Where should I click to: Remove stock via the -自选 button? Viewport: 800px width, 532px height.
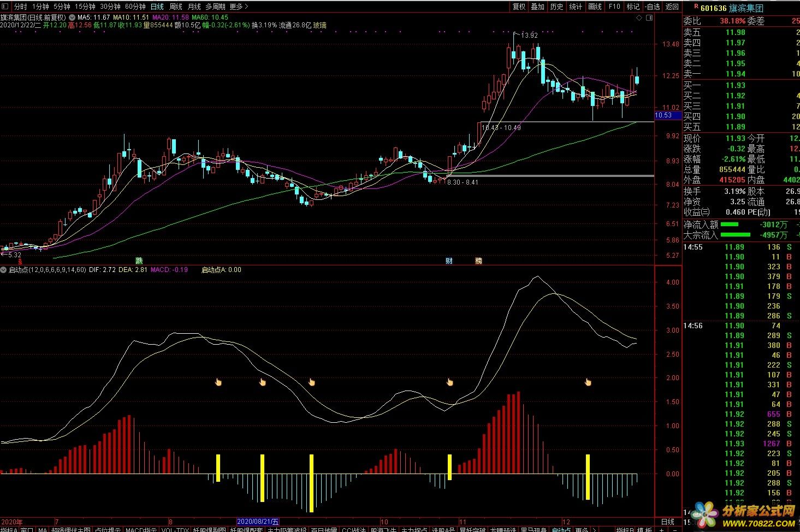point(652,7)
